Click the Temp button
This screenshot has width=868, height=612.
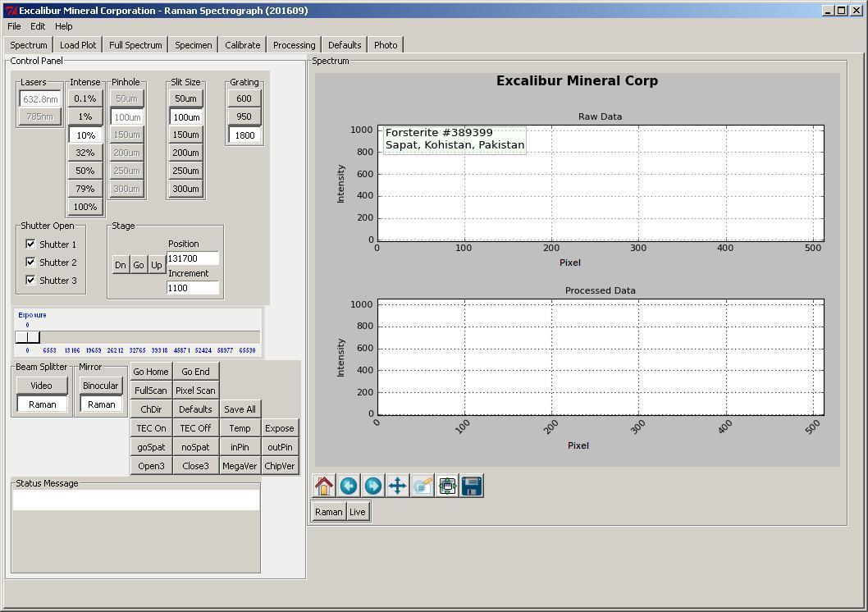click(x=240, y=427)
